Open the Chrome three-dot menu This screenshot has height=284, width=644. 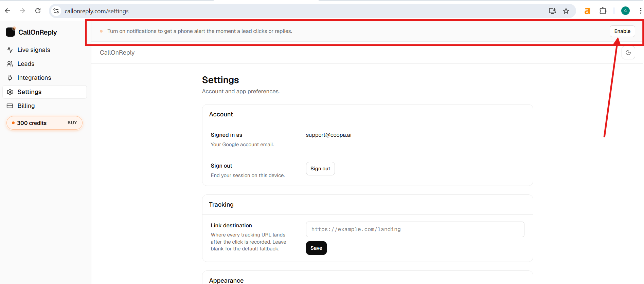640,11
